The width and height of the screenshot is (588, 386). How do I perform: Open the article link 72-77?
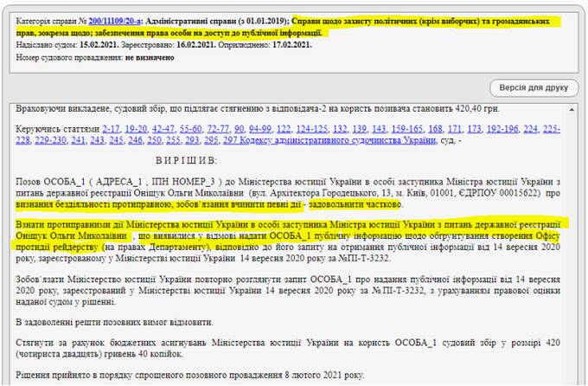point(218,129)
